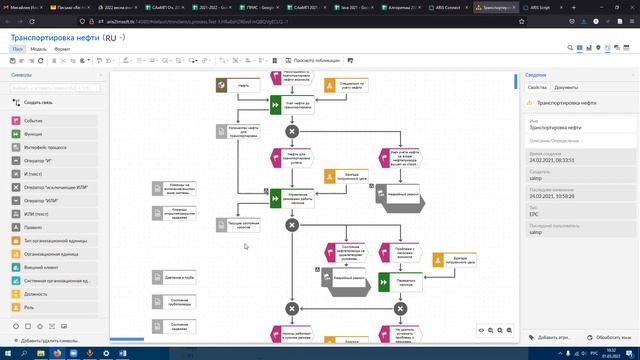Click the canvas vertical scrollbar thumb
640x360 pixels.
[x=516, y=82]
